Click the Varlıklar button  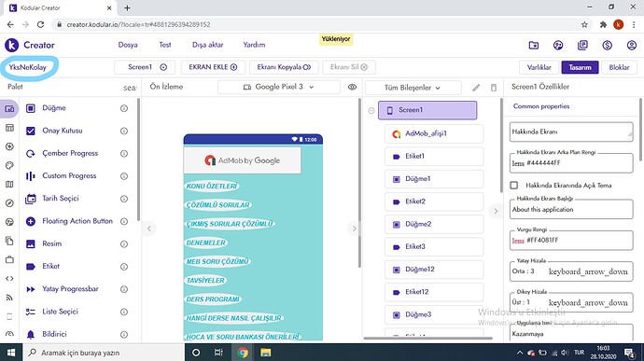(x=539, y=67)
